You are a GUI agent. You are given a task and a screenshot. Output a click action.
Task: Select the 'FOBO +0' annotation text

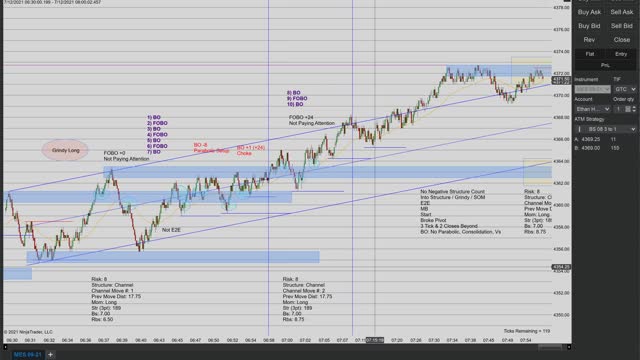click(114, 153)
